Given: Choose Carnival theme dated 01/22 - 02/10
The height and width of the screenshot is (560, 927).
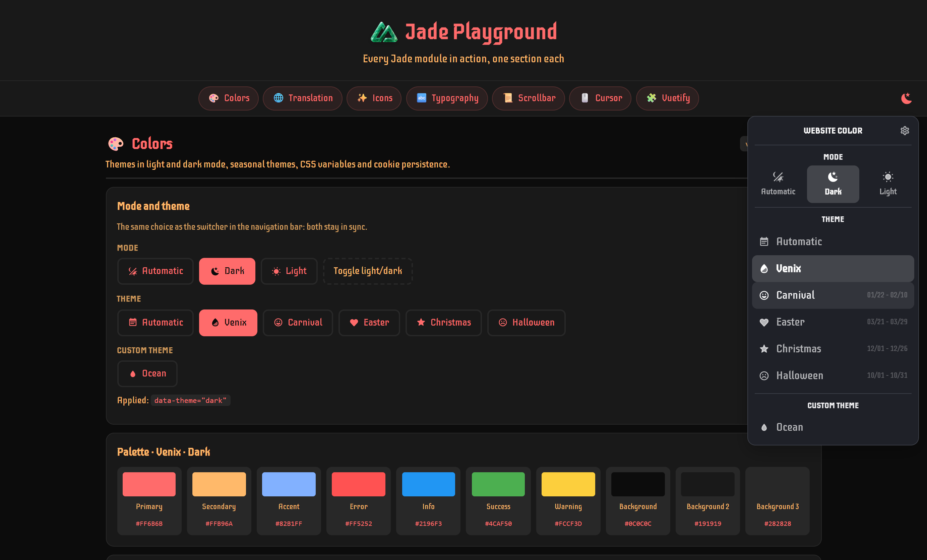Looking at the screenshot, I should coord(833,295).
